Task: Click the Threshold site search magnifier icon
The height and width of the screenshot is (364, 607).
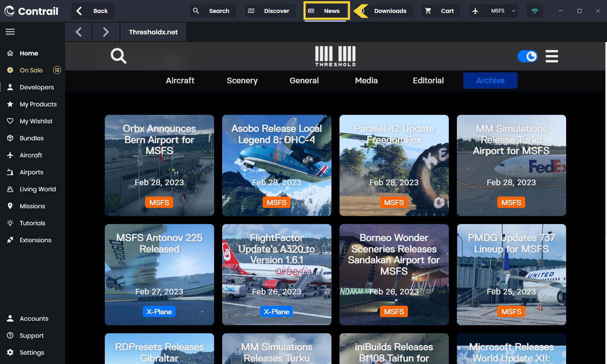Action: point(119,56)
